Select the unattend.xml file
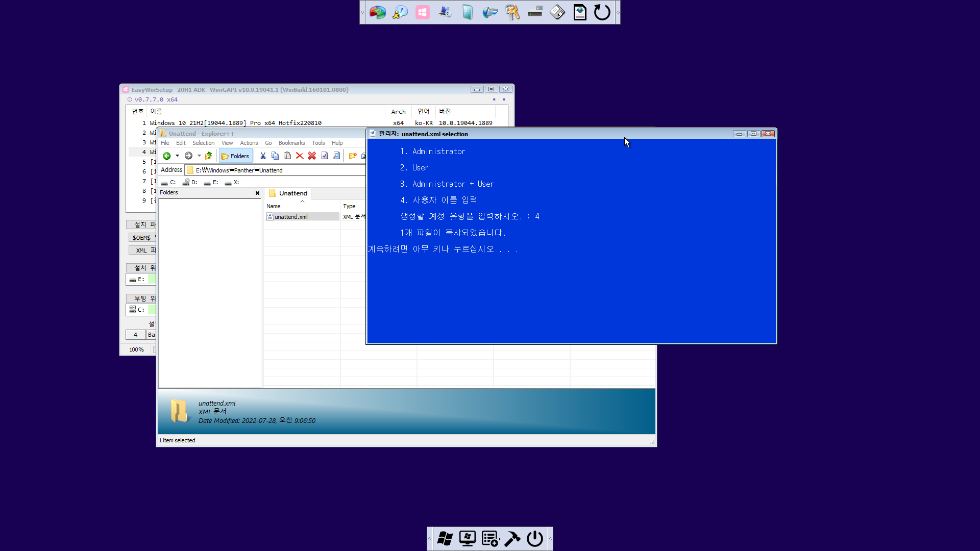This screenshot has width=980, height=551. (x=291, y=217)
